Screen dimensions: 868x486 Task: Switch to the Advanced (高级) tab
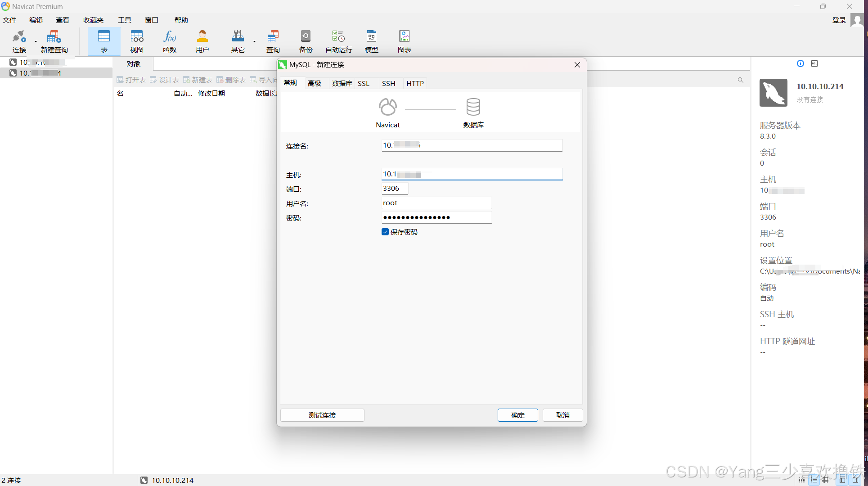pyautogui.click(x=314, y=83)
